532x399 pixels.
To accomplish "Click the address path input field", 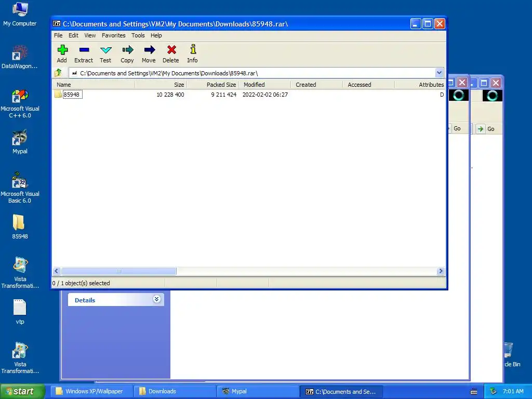I will coord(252,73).
